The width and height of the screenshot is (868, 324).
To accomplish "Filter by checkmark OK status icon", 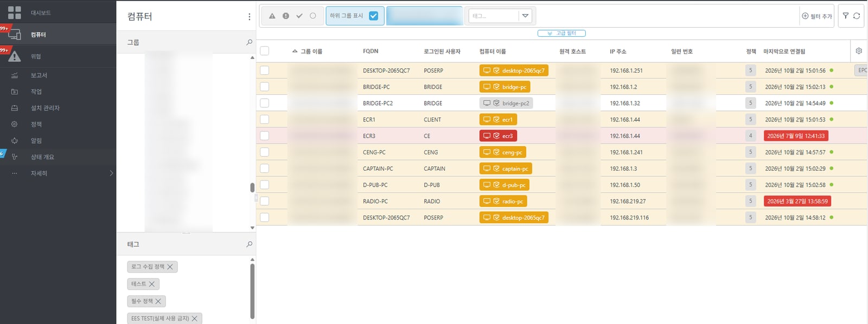I will [299, 16].
